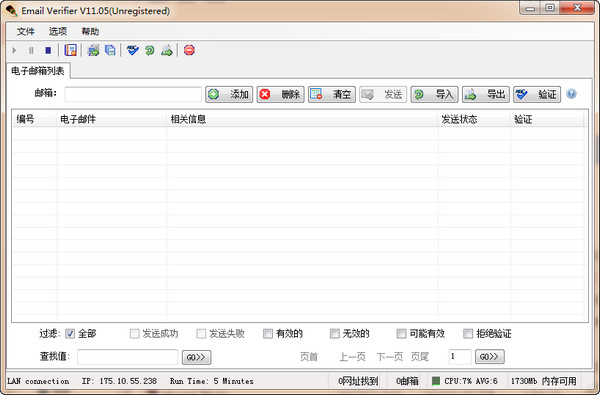The height and width of the screenshot is (395, 600).
Task: Click the 相关信息 column header
Action: (302, 119)
